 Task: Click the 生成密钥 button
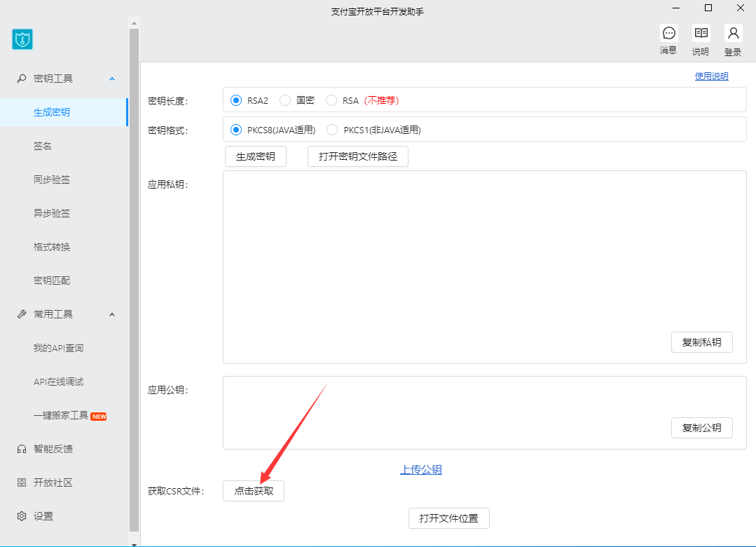coord(256,156)
